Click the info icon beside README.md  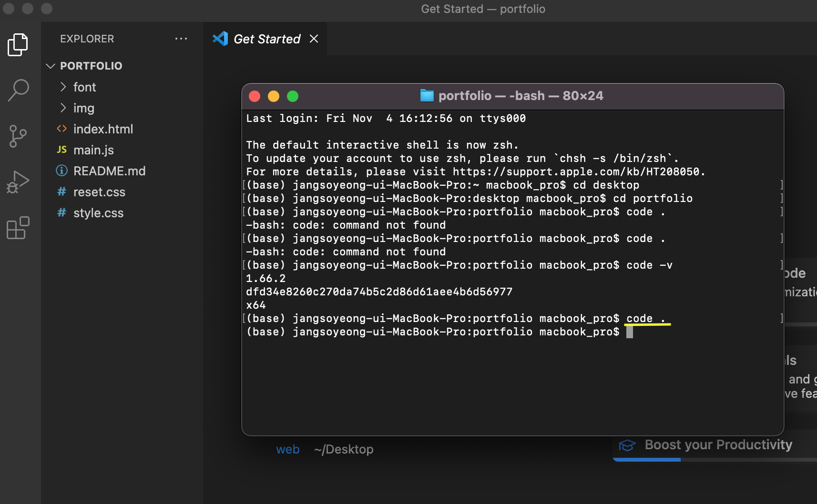62,170
